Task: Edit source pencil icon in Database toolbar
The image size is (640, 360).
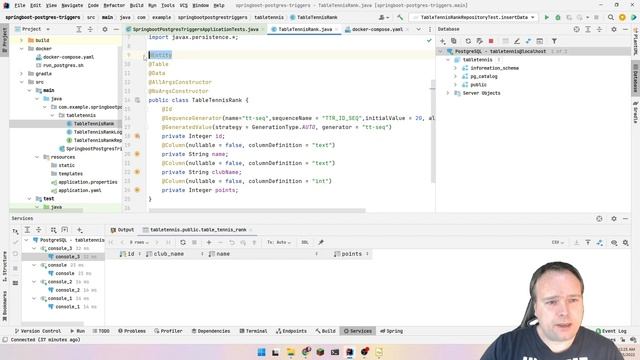Action: click(517, 41)
